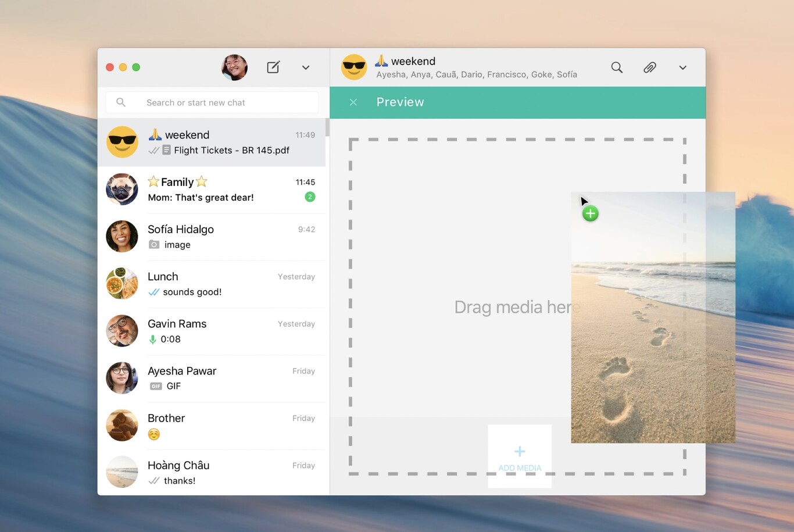794x532 pixels.
Task: Click the weekend group sunglasses avatar in header
Action: point(354,67)
